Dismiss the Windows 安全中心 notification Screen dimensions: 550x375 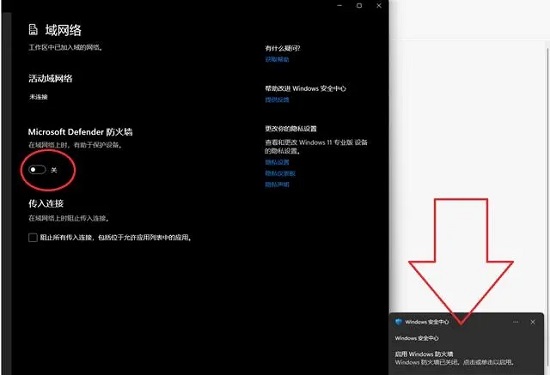[532, 322]
